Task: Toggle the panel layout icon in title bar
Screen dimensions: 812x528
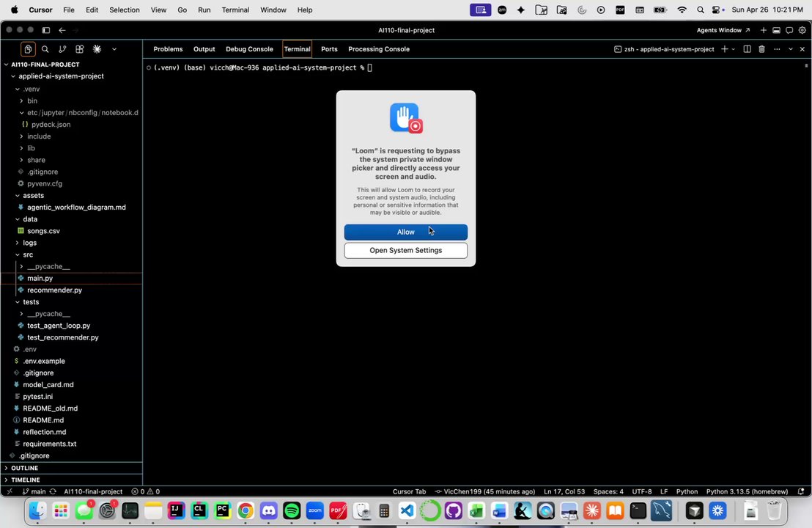Action: tap(776, 30)
